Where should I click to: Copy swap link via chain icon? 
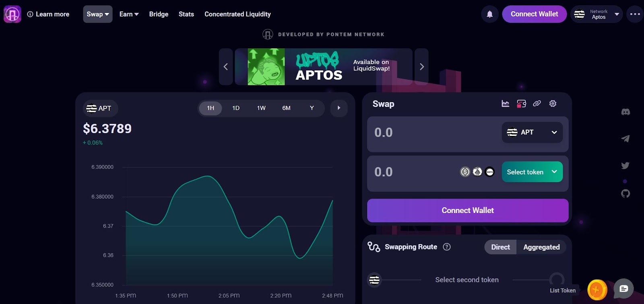coord(537,104)
